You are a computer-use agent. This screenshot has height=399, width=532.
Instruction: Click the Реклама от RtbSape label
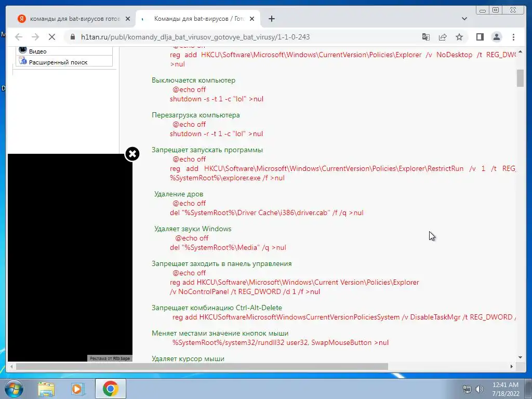coord(110,358)
